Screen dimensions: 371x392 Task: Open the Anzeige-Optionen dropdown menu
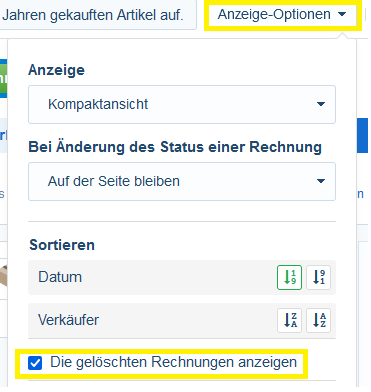pos(282,15)
